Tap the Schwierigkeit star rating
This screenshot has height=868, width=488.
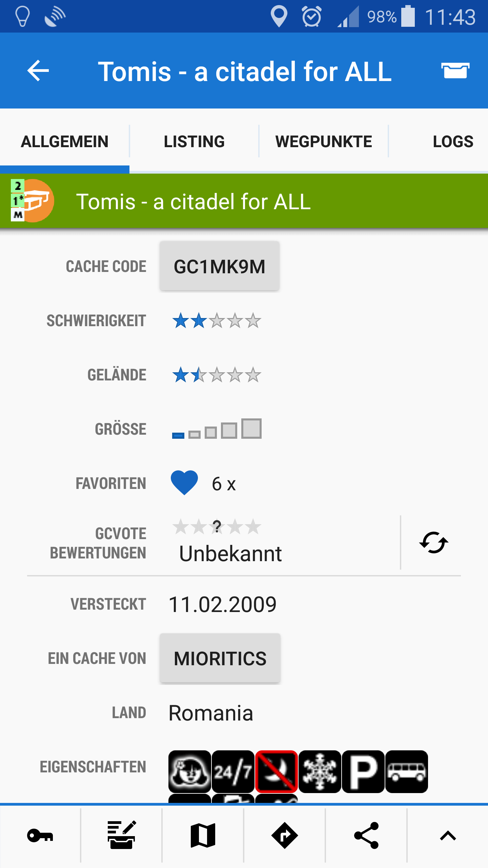pos(217,321)
